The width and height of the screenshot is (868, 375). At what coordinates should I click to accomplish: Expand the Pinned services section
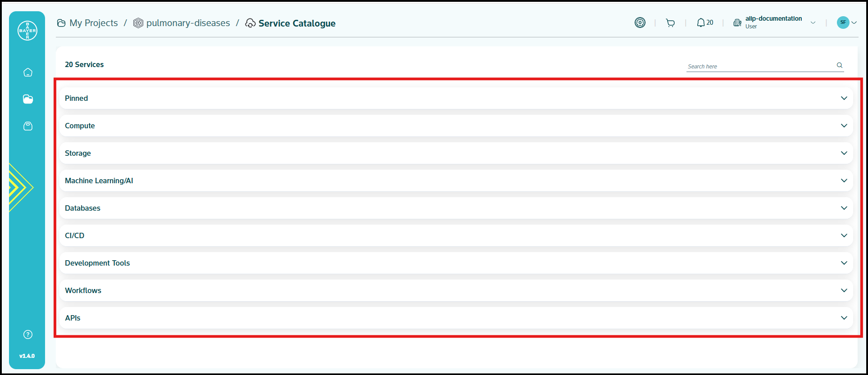tap(844, 98)
